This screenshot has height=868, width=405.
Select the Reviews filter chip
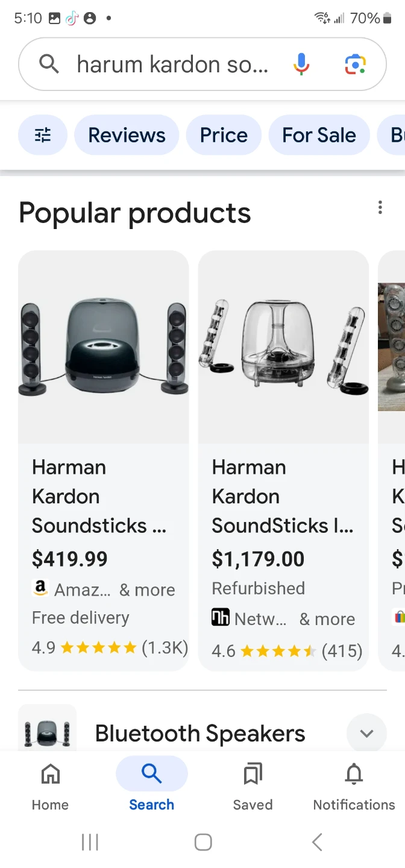[126, 135]
